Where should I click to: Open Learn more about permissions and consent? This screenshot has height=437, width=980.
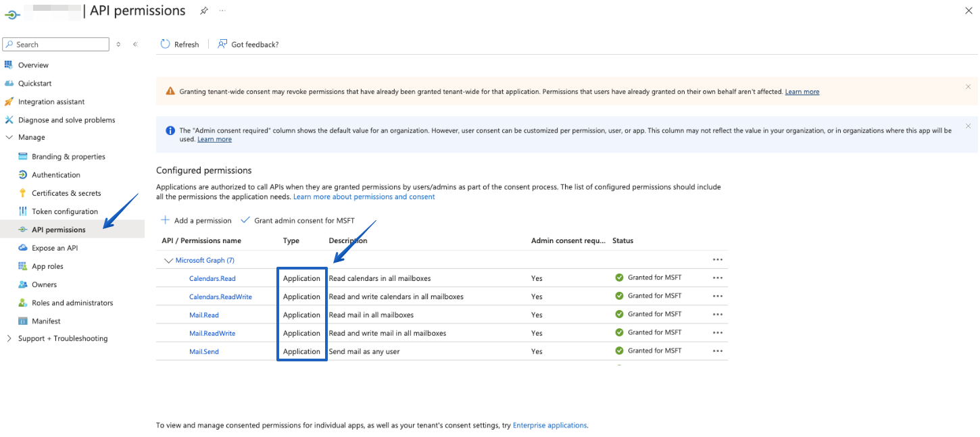coord(364,197)
